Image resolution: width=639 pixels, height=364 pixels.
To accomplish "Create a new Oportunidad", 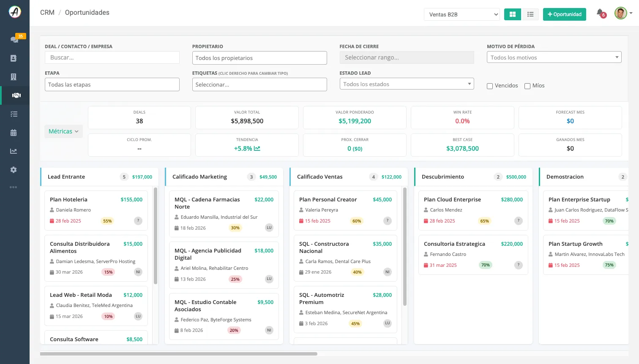I will [565, 14].
